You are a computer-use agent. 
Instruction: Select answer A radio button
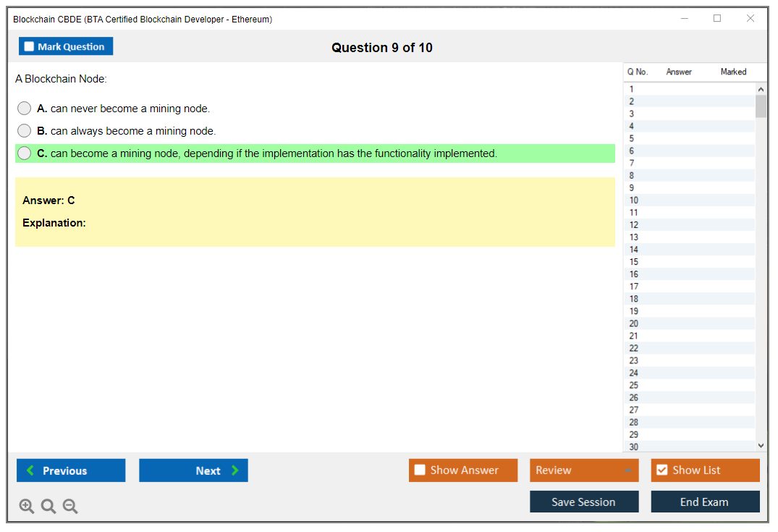(x=25, y=109)
